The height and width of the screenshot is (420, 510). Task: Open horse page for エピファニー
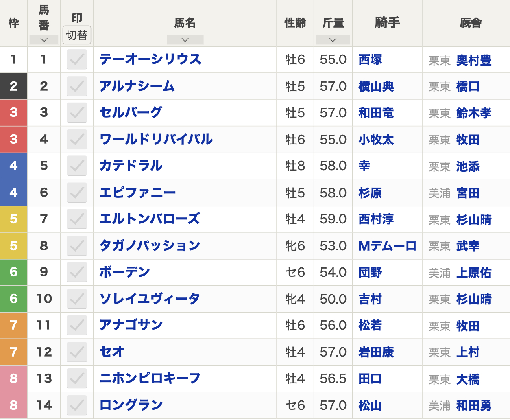click(x=138, y=192)
